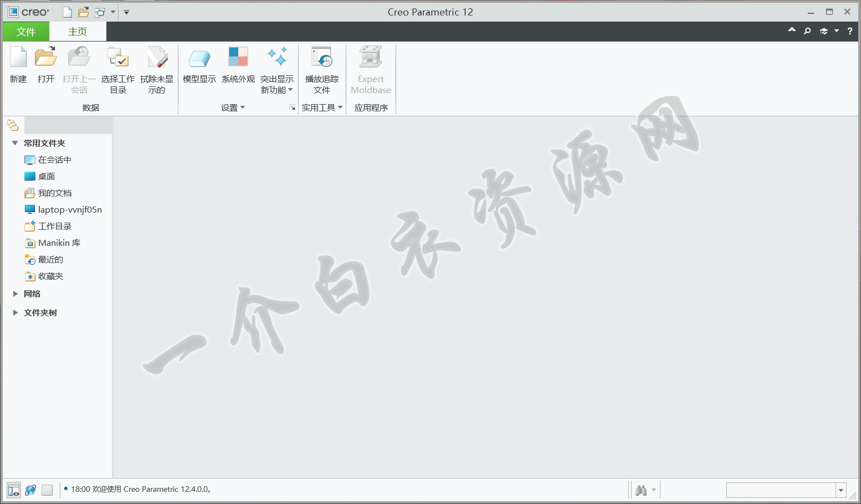The image size is (861, 504).
Task: Open 我的文档 folder
Action: coord(48,193)
